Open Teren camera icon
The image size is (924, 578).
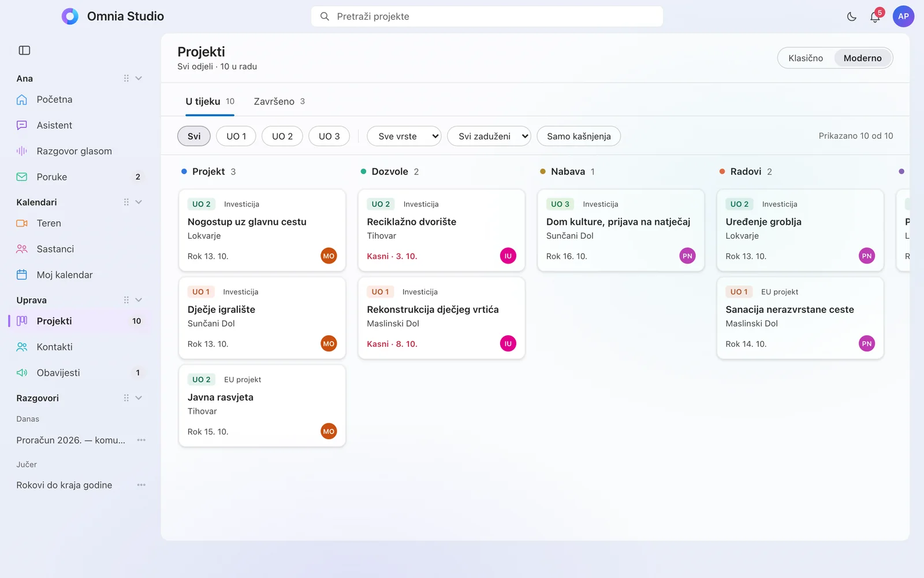point(22,223)
